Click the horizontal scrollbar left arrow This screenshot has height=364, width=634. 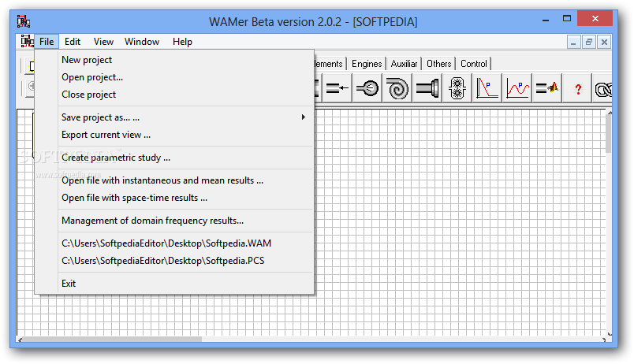(x=20, y=340)
